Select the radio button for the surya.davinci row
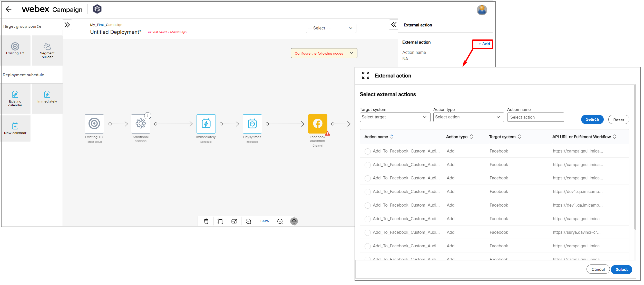The width and height of the screenshot is (644, 285). pyautogui.click(x=367, y=233)
